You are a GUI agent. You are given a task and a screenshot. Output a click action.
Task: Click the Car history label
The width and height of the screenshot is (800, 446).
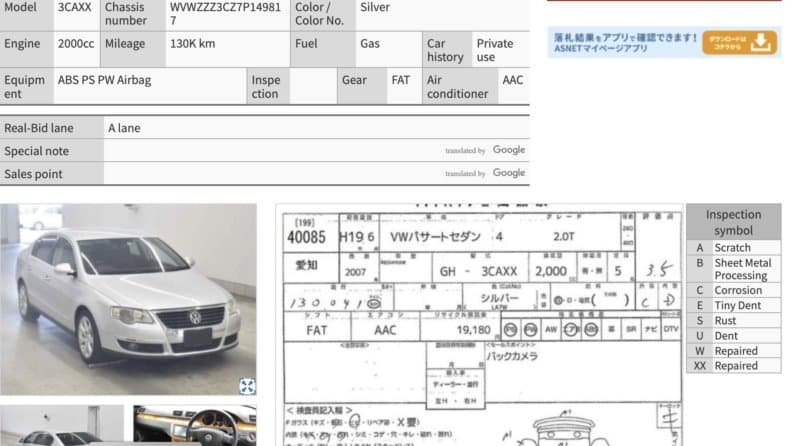(445, 50)
